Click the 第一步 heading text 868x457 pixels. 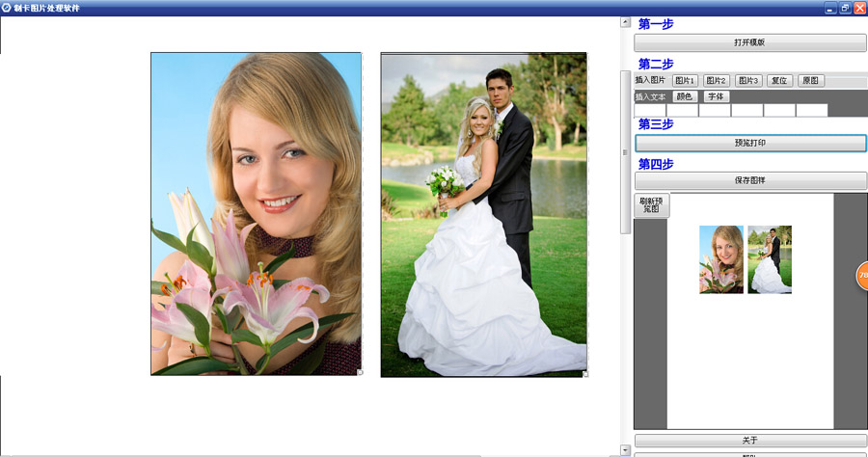coord(656,24)
